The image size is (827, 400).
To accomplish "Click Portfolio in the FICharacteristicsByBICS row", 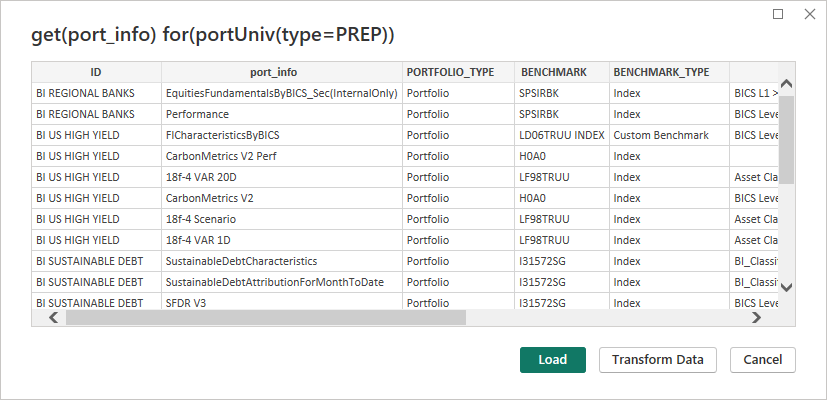I will point(458,135).
